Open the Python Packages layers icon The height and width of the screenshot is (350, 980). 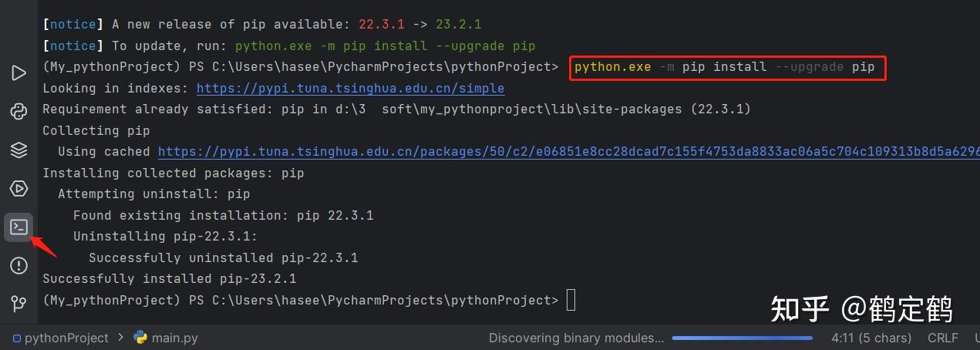pyautogui.click(x=19, y=150)
